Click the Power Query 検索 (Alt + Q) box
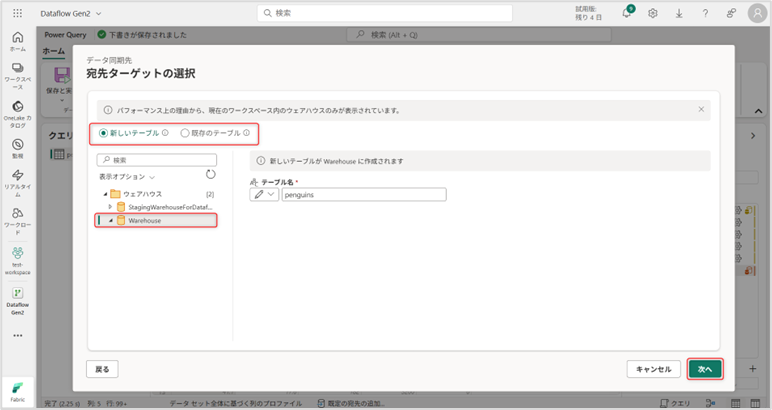The image size is (772, 410). coord(479,34)
